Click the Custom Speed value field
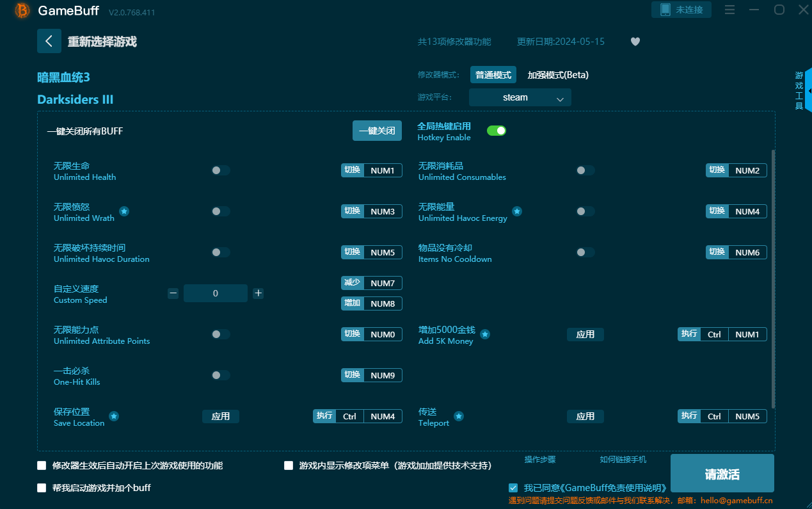Viewport: 812px width, 509px height. point(216,293)
